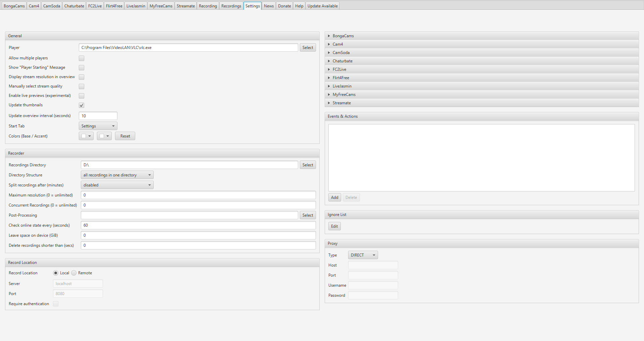Open the Proxy Type dropdown
This screenshot has height=341, width=644.
(x=363, y=255)
